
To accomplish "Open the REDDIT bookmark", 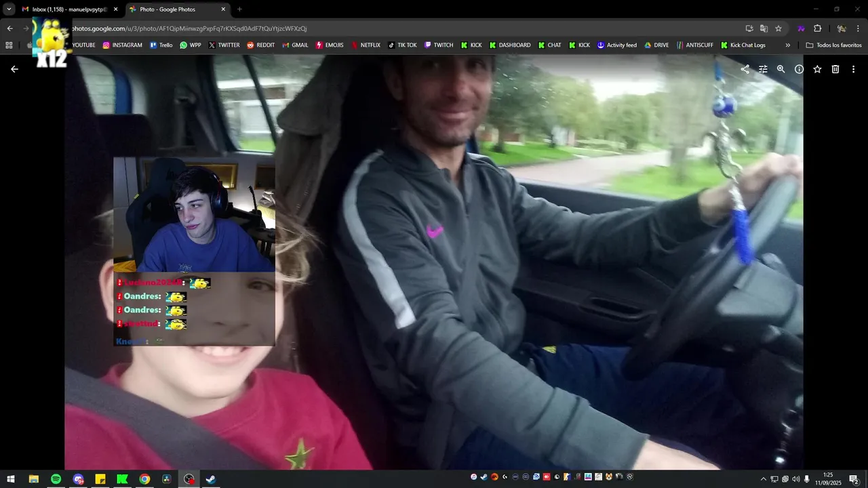I will tap(260, 45).
